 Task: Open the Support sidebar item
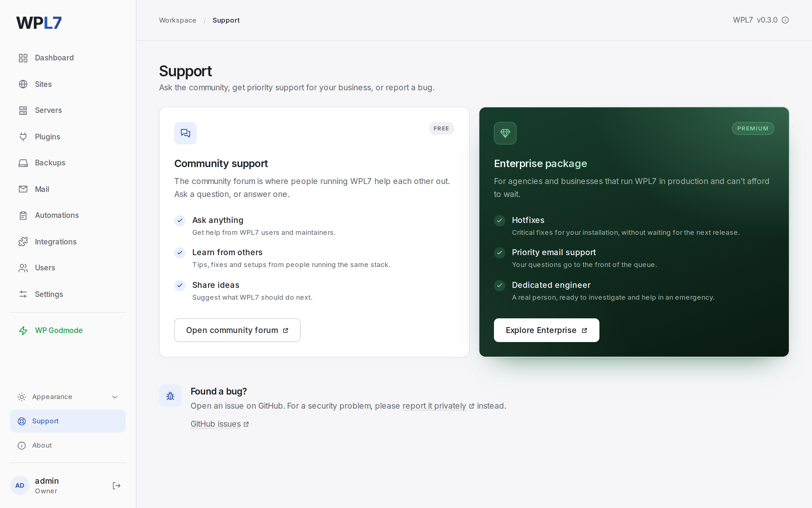(68, 421)
